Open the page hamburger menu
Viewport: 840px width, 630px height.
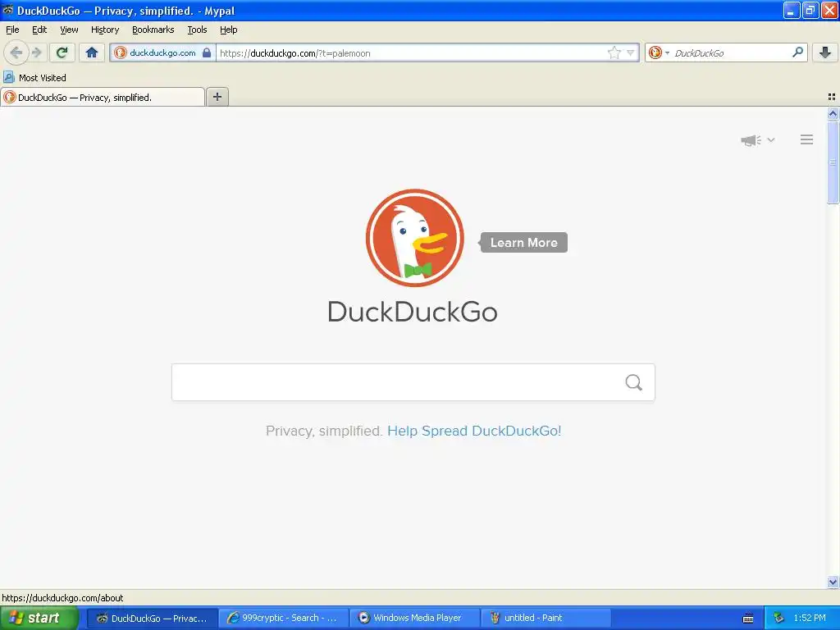807,139
